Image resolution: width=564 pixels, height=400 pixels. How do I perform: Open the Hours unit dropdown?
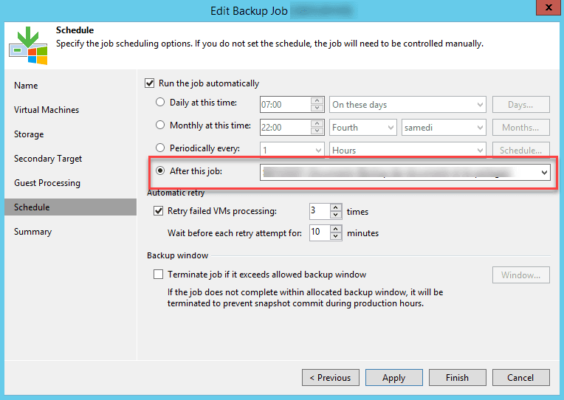click(x=408, y=150)
